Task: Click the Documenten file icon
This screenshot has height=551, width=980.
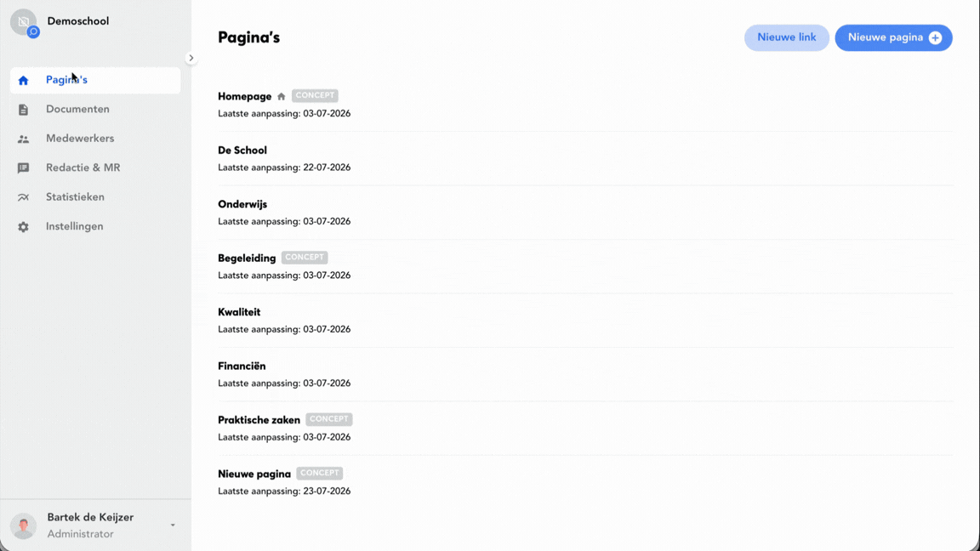Action: pos(23,110)
